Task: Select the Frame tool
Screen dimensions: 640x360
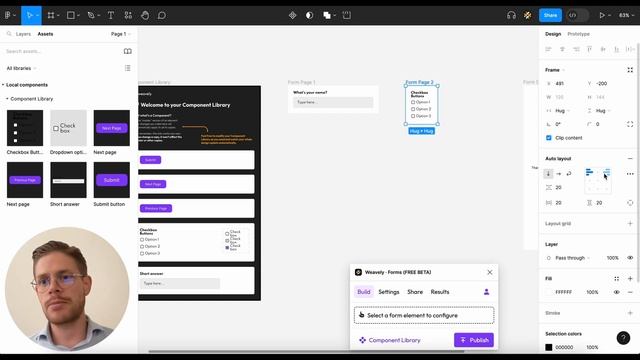Action: (51, 15)
